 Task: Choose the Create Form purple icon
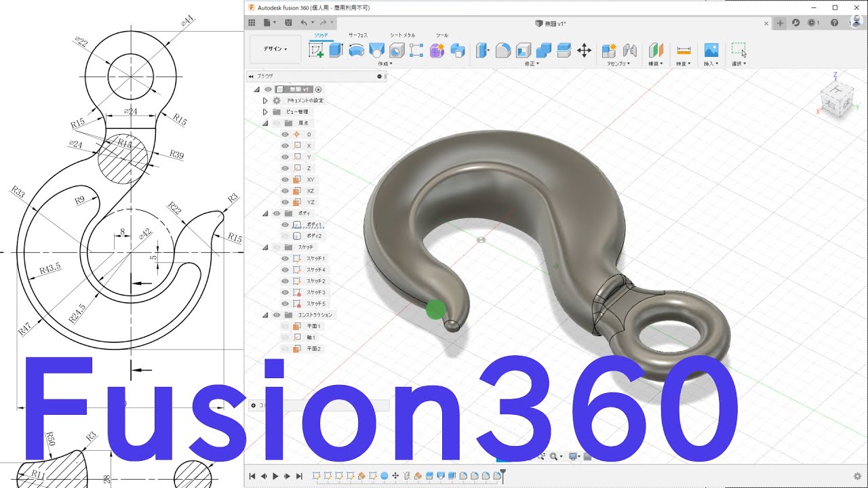[x=437, y=50]
